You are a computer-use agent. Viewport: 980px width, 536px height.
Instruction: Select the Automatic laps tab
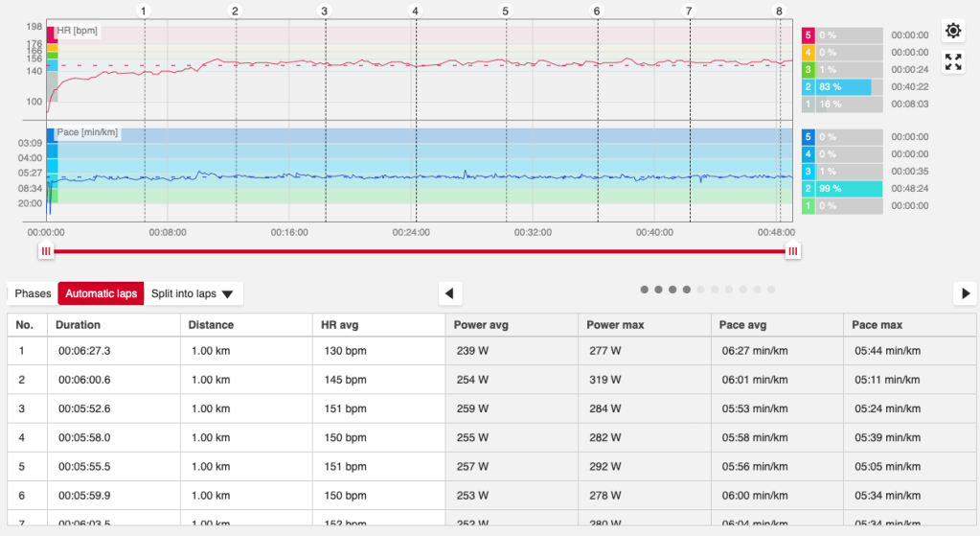point(101,293)
